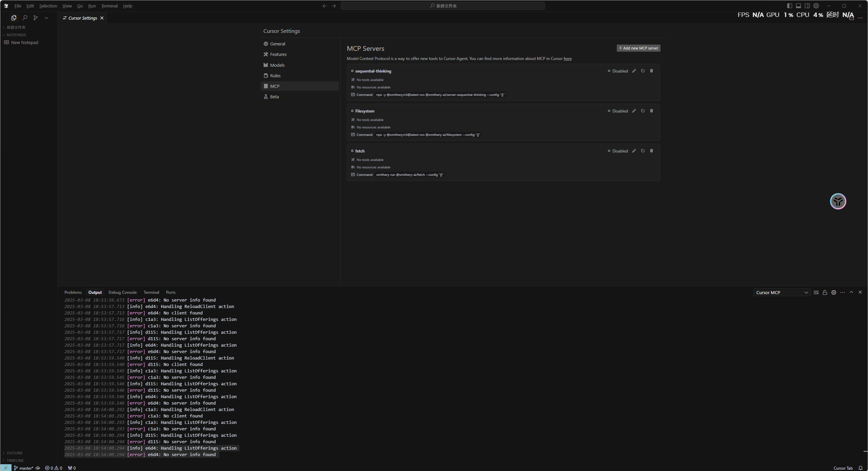Viewport: 868px width, 471px height.
Task: Delete the fetch MCP server
Action: point(651,151)
